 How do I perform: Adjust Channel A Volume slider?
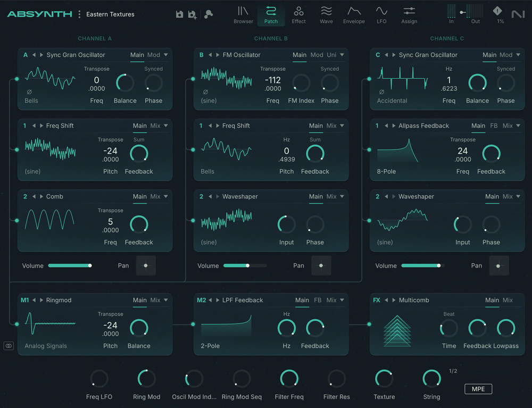(x=70, y=265)
